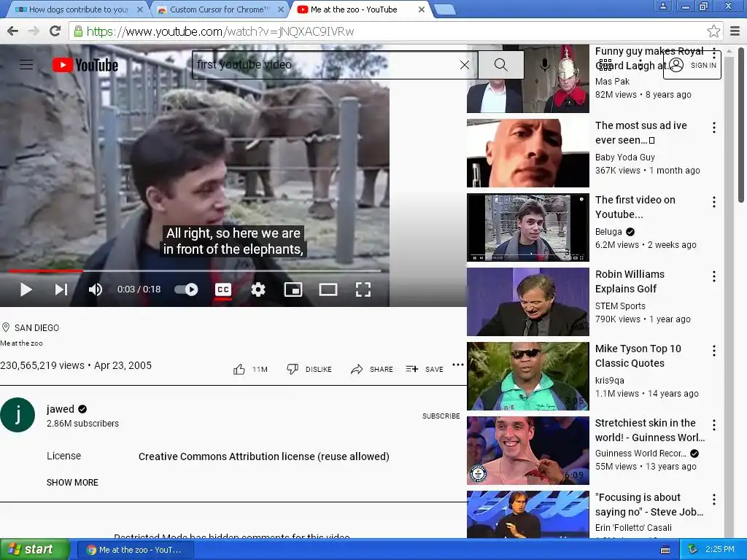Skip to the next video

pos(61,289)
